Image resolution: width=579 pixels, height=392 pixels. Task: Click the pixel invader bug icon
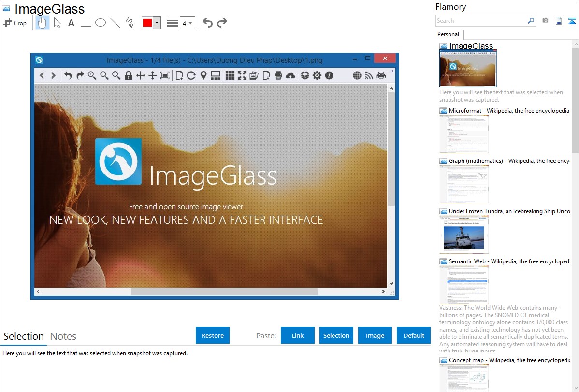(x=381, y=76)
